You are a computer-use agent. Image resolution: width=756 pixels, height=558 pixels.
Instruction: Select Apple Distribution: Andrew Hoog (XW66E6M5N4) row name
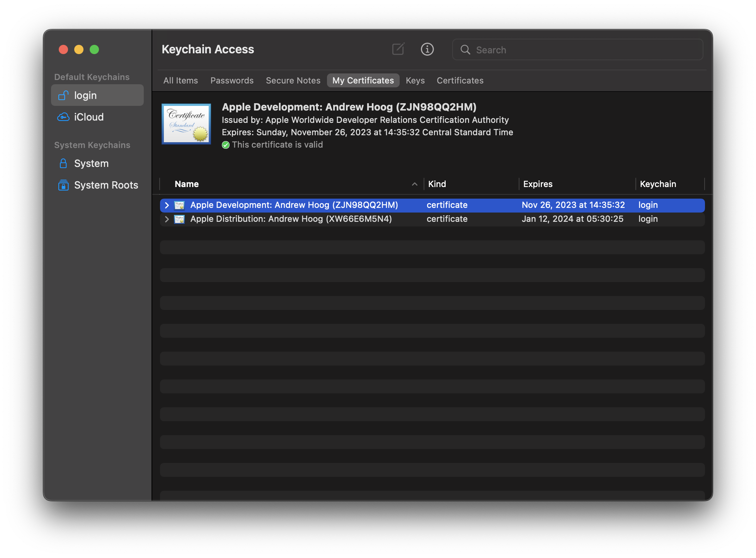291,219
